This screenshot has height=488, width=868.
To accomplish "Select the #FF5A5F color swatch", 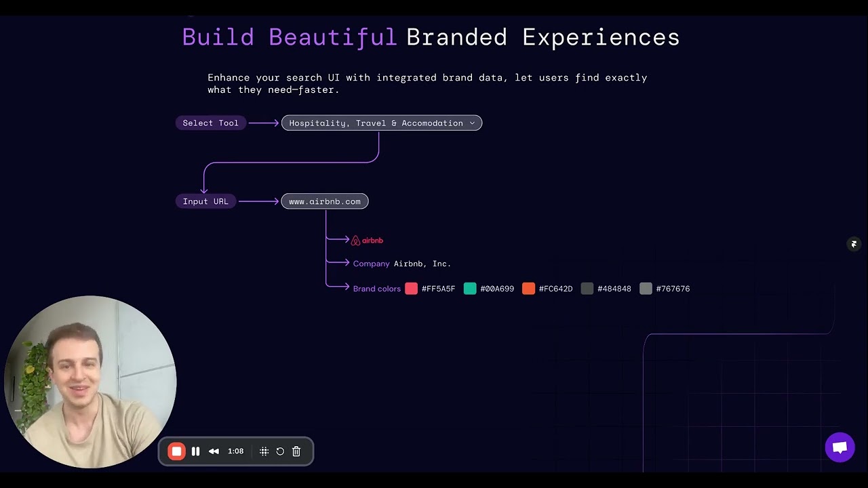I will click(411, 289).
